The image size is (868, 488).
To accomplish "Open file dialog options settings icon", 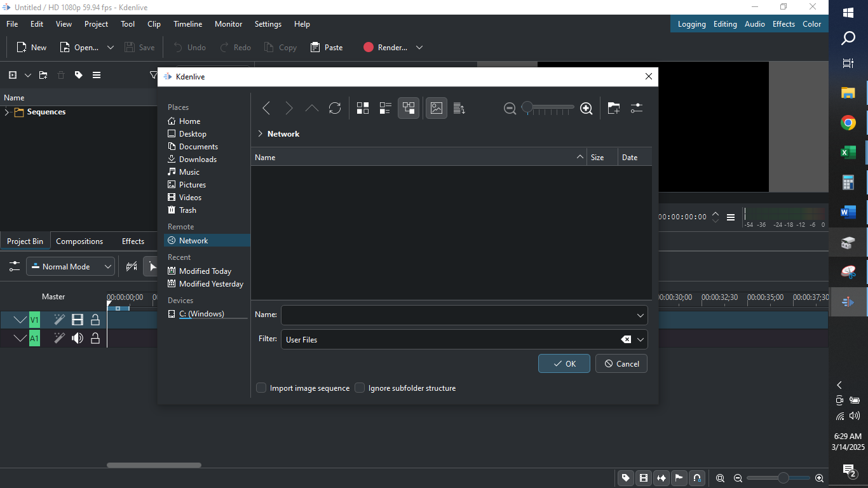I will tap(637, 109).
